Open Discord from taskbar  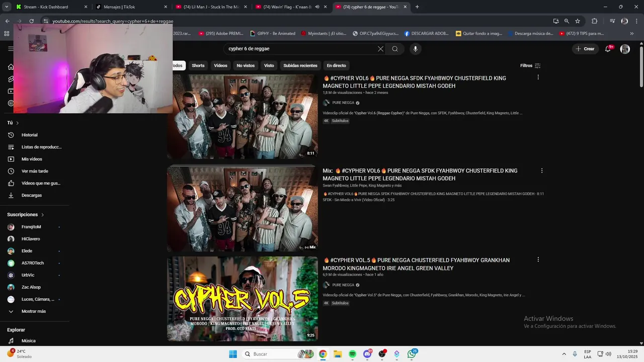pyautogui.click(x=367, y=354)
